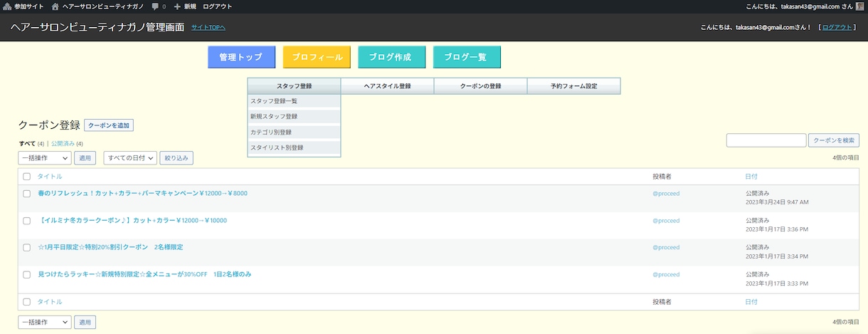
Task: Click the user avatar thumbnail in admin bar
Action: tap(859, 6)
